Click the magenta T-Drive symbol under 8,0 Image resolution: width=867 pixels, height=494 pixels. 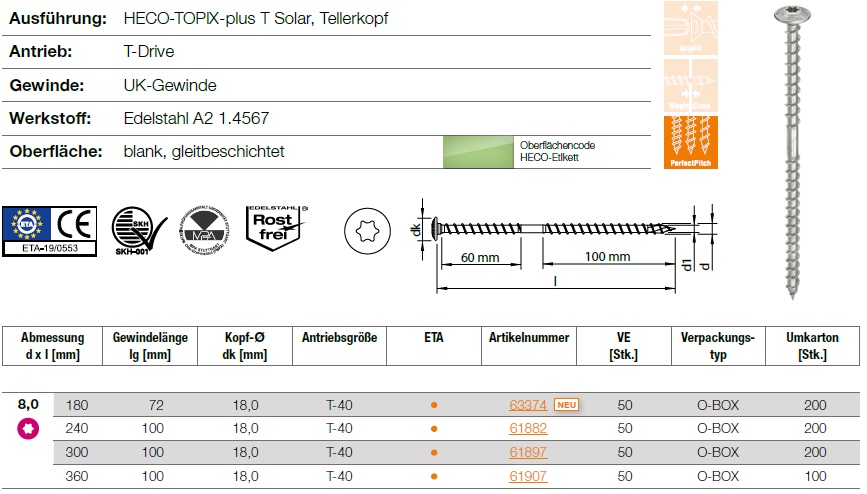(28, 429)
